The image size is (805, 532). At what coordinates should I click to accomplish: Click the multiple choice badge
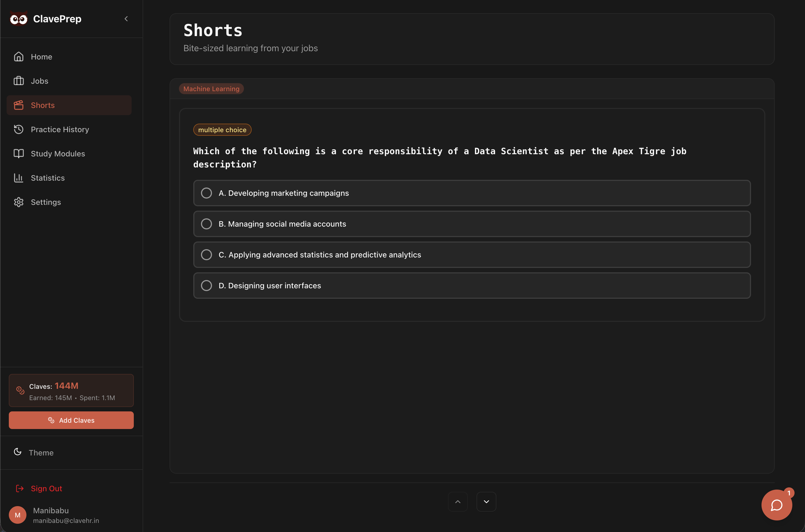[222, 130]
